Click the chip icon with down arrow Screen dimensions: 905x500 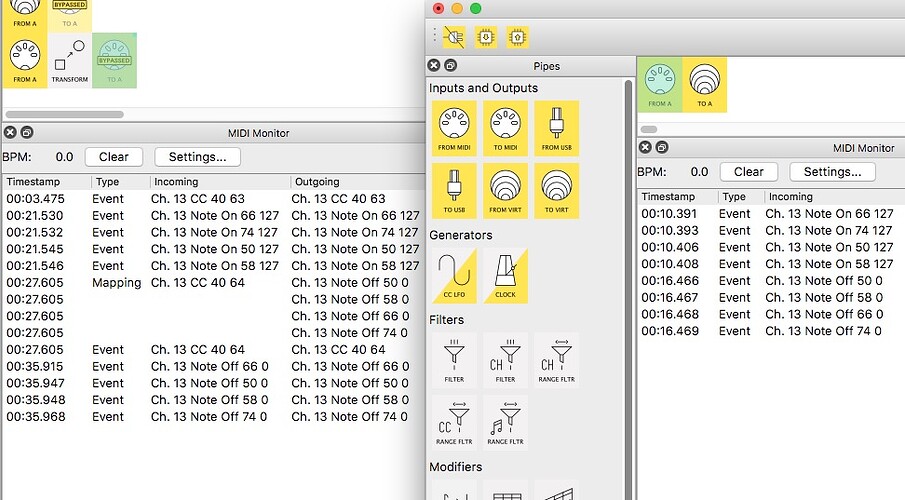[486, 38]
